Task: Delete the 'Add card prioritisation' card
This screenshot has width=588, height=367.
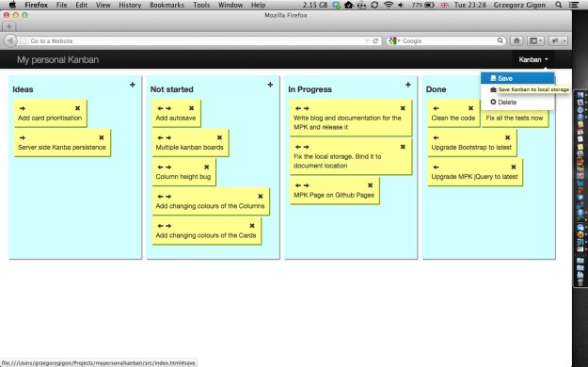Action: point(78,108)
